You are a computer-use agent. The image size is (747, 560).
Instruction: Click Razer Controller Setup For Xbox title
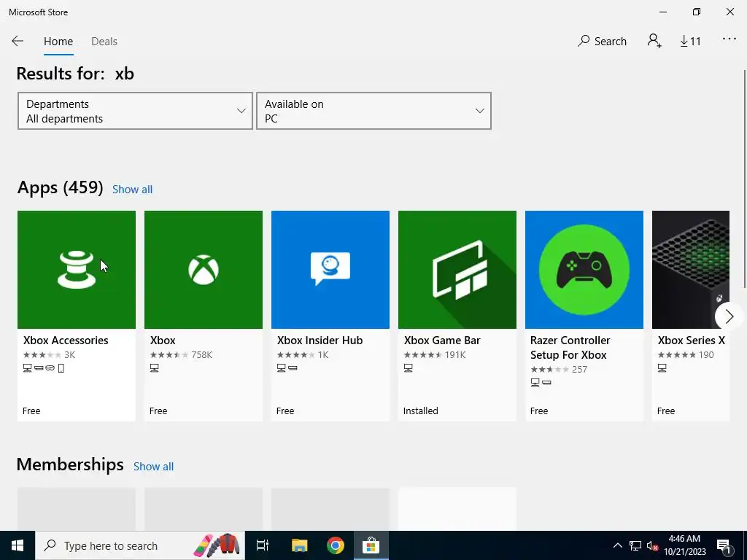(x=570, y=348)
